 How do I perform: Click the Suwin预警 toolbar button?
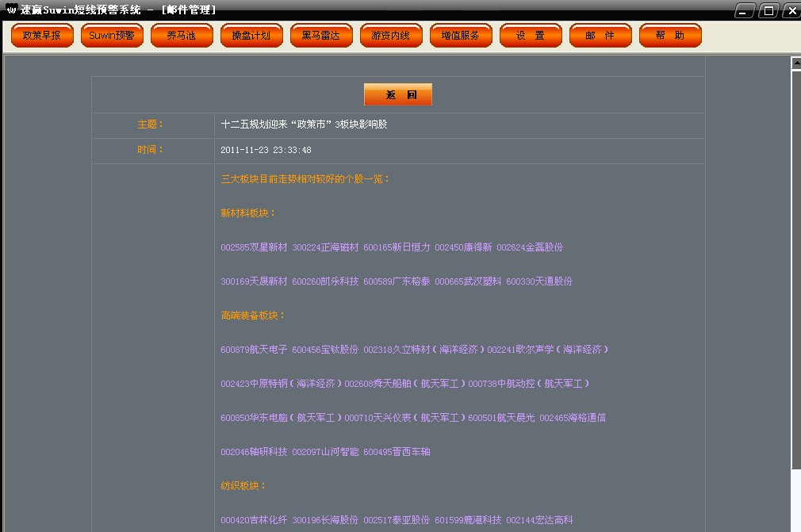[x=112, y=36]
